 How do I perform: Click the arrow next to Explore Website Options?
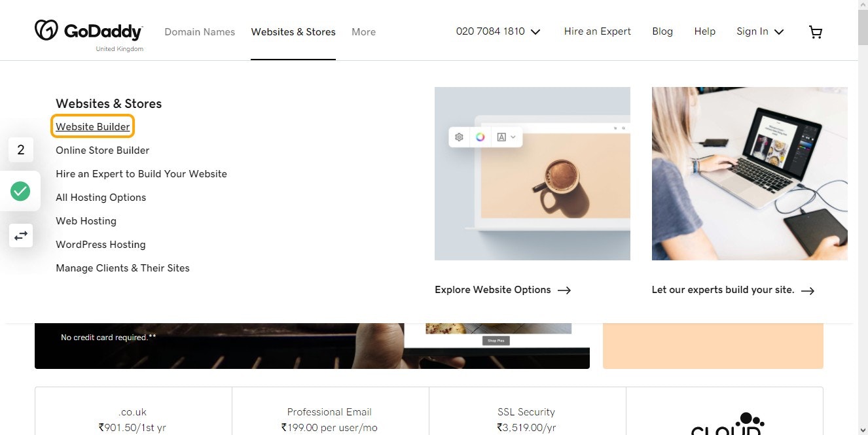pos(564,290)
